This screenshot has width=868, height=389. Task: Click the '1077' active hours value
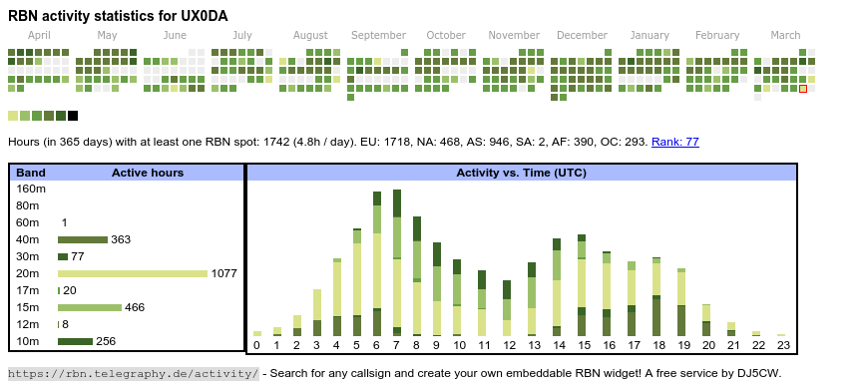click(223, 273)
